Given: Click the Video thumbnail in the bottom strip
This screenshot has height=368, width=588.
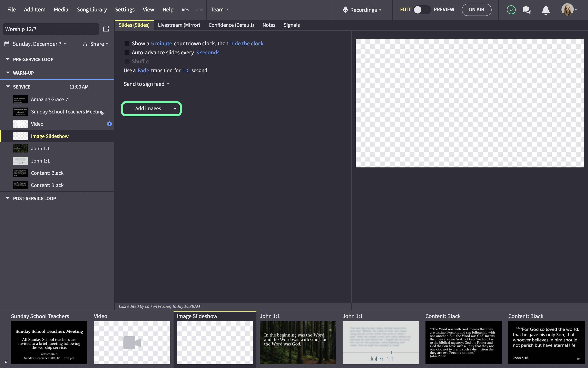Looking at the screenshot, I should point(132,343).
